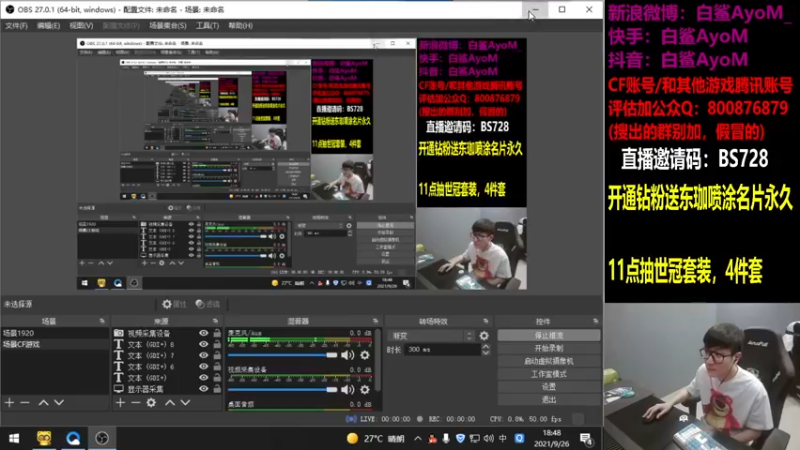This screenshot has width=800, height=450.
Task: Toggle the lock on 视频采集设备 source
Action: click(x=217, y=333)
